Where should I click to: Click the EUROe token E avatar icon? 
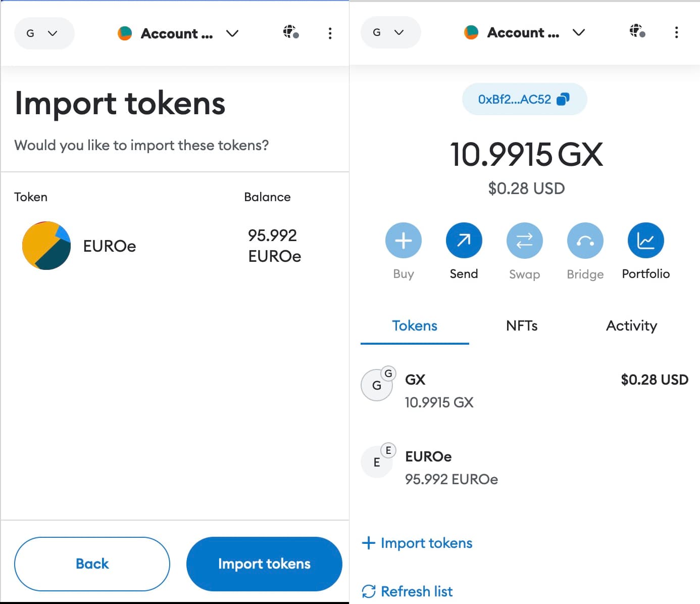click(x=377, y=462)
